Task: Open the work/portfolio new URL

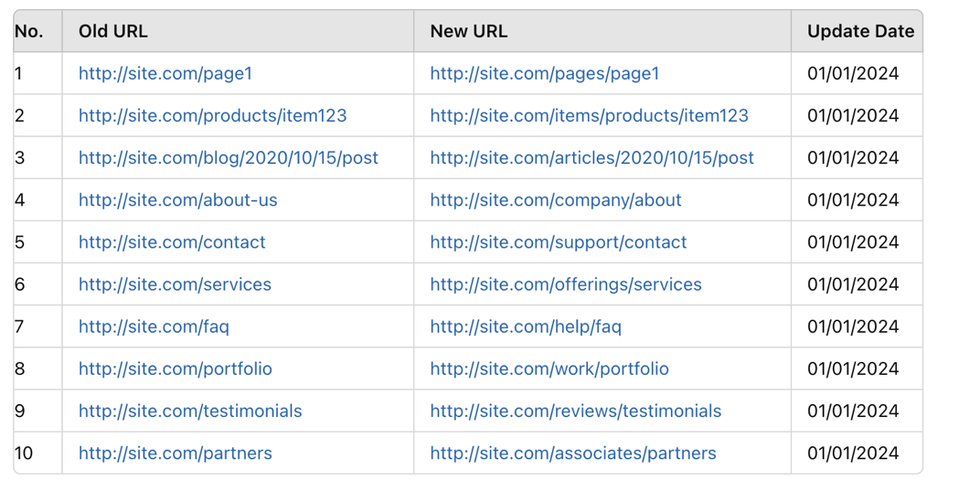Action: point(549,368)
